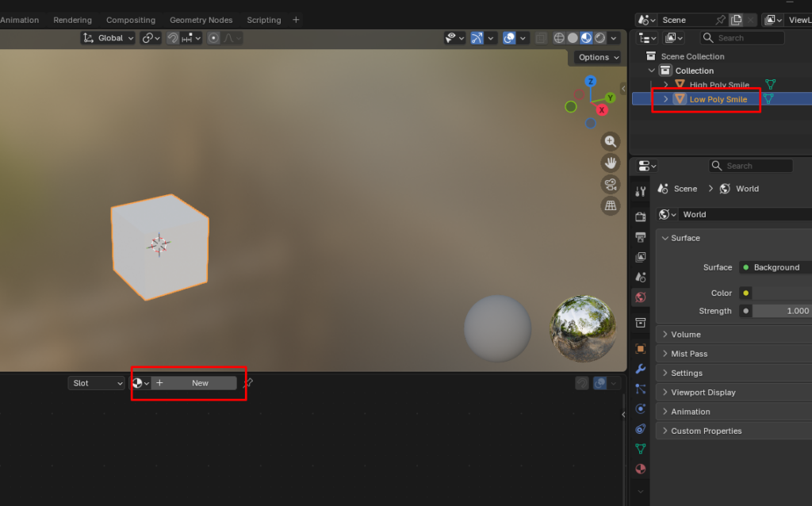This screenshot has width=812, height=506.
Task: Open the Material properties tab
Action: click(x=641, y=469)
